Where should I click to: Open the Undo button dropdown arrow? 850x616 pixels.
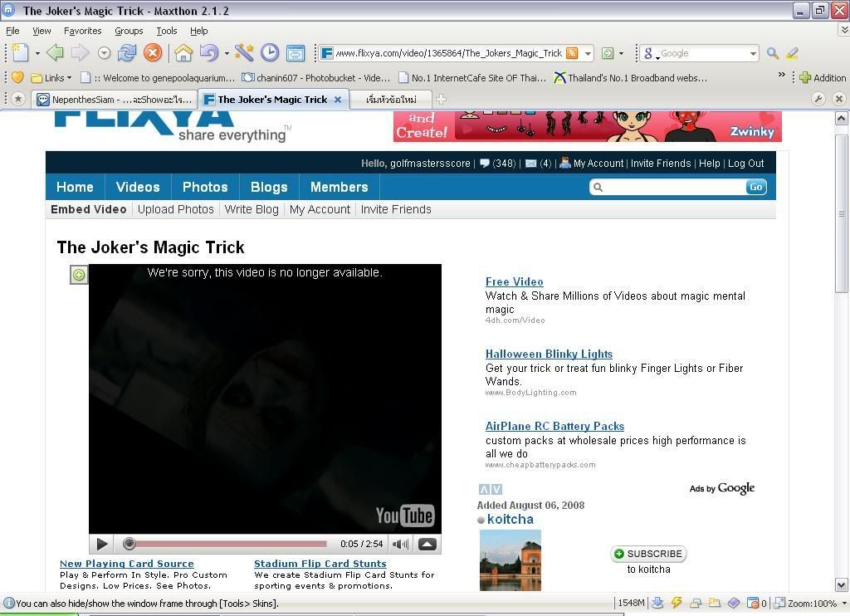[226, 53]
